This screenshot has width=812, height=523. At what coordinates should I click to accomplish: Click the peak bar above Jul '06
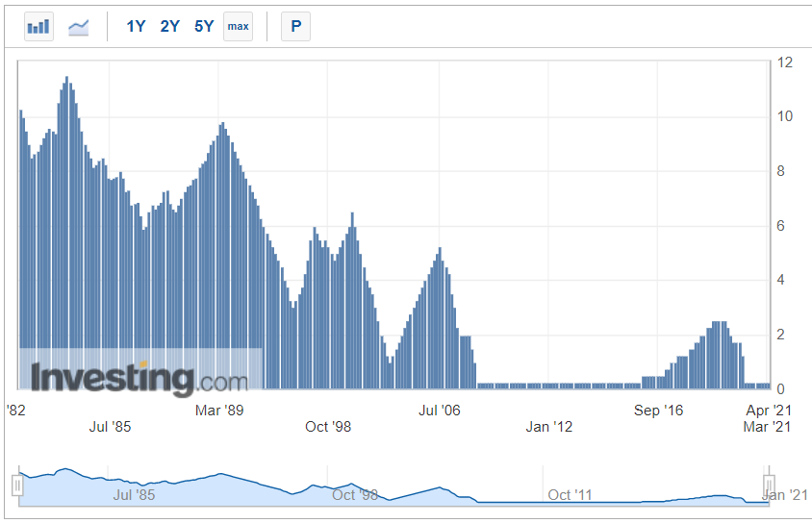[440, 318]
